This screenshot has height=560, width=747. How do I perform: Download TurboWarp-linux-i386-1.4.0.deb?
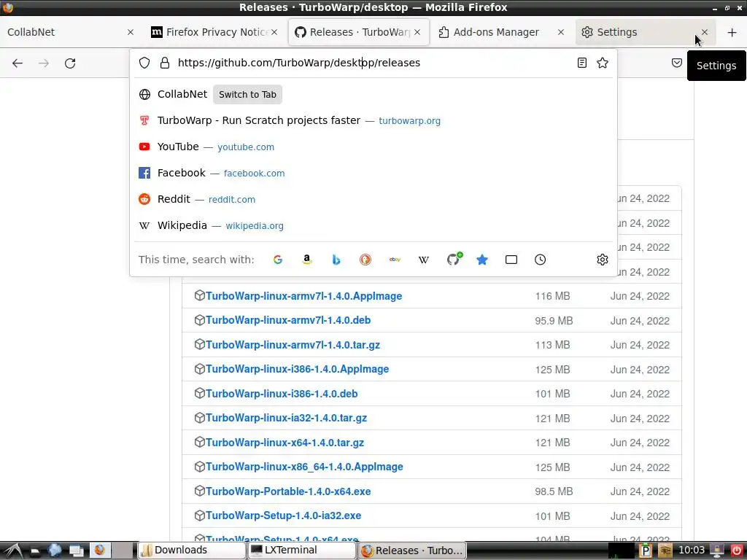click(x=282, y=394)
